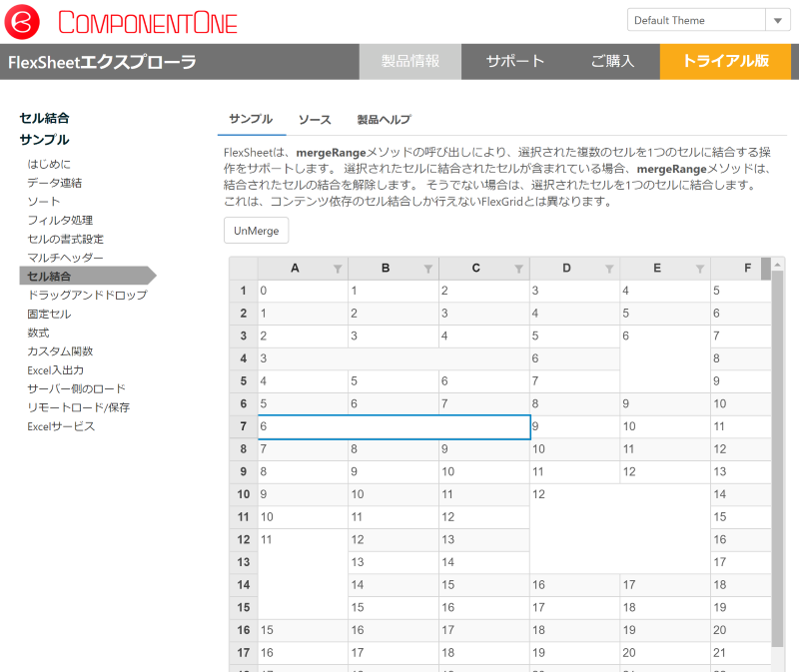Select row header 12

click(244, 539)
